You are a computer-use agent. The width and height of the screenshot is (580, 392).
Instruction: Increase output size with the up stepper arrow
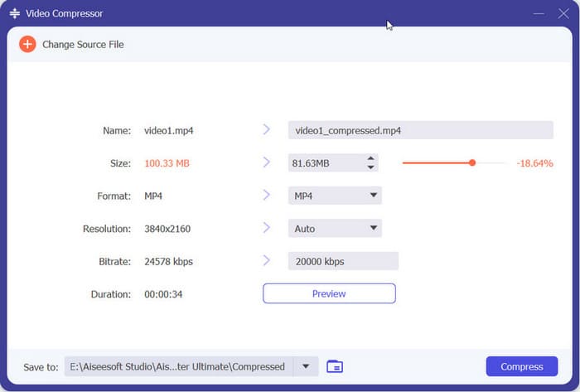(370, 158)
